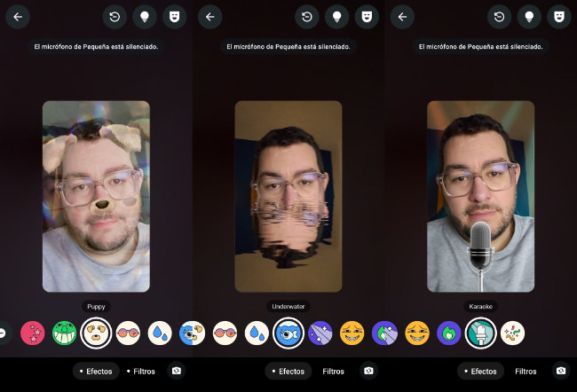Choose the green grinning monster effect

(65, 333)
